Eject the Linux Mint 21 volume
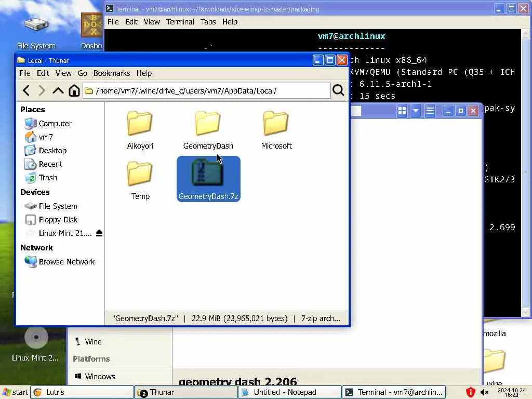 [99, 233]
